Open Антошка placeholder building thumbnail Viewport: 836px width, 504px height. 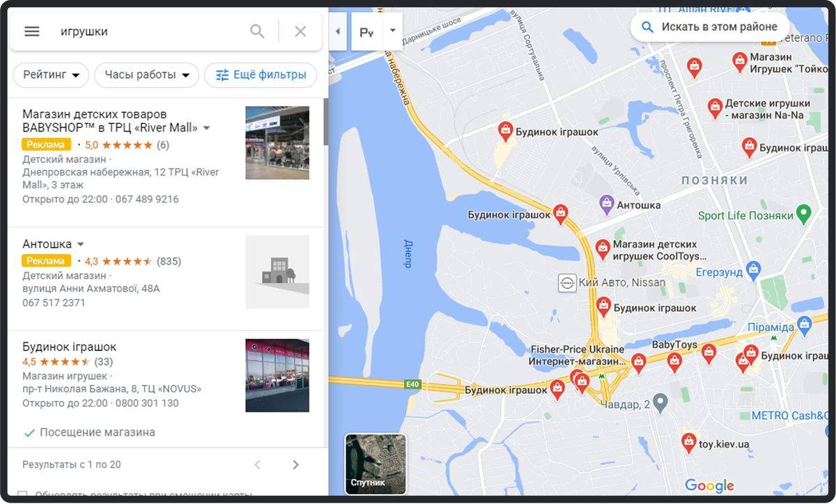pyautogui.click(x=277, y=271)
